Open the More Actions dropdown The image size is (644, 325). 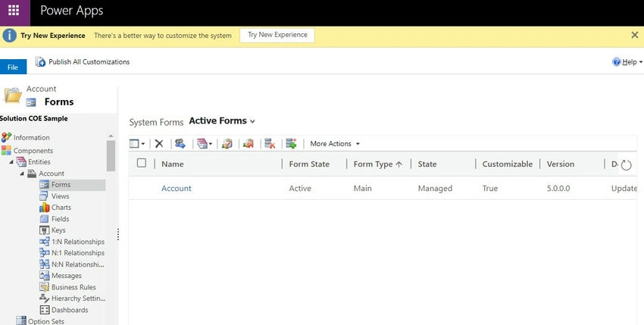point(335,144)
